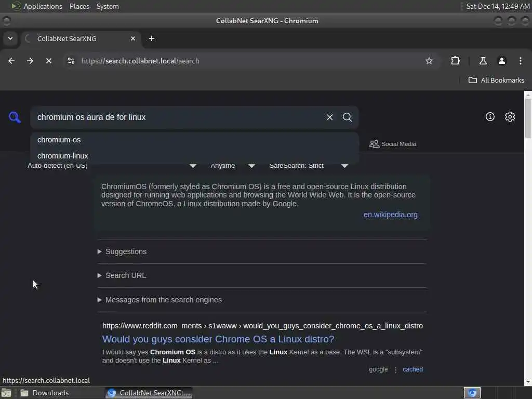Open the Places menu
Screen dimensions: 532x399
[x=79, y=6]
